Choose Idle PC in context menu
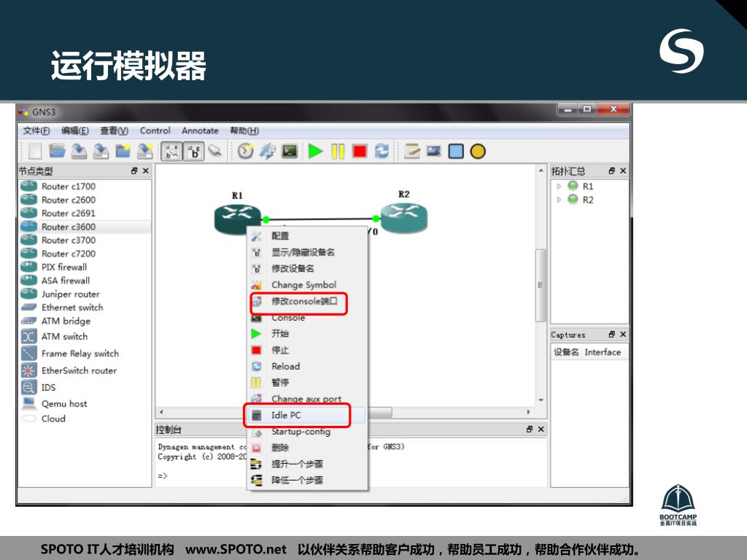Screen dimensions: 747x560 (x=308, y=415)
